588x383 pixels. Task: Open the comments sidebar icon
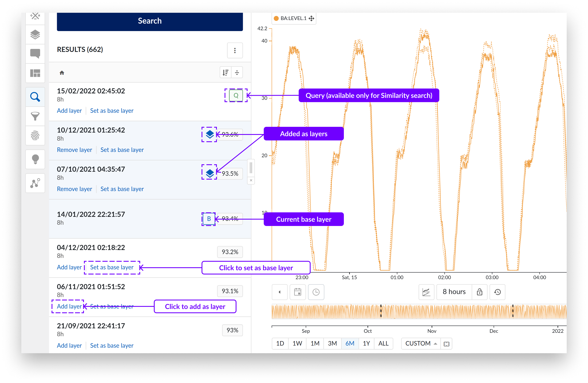pos(35,54)
